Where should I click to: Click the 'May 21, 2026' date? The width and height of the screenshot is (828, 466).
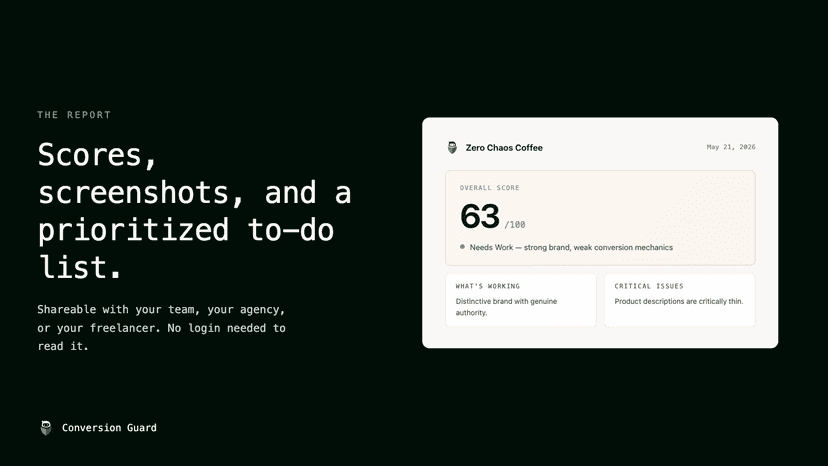pyautogui.click(x=731, y=147)
